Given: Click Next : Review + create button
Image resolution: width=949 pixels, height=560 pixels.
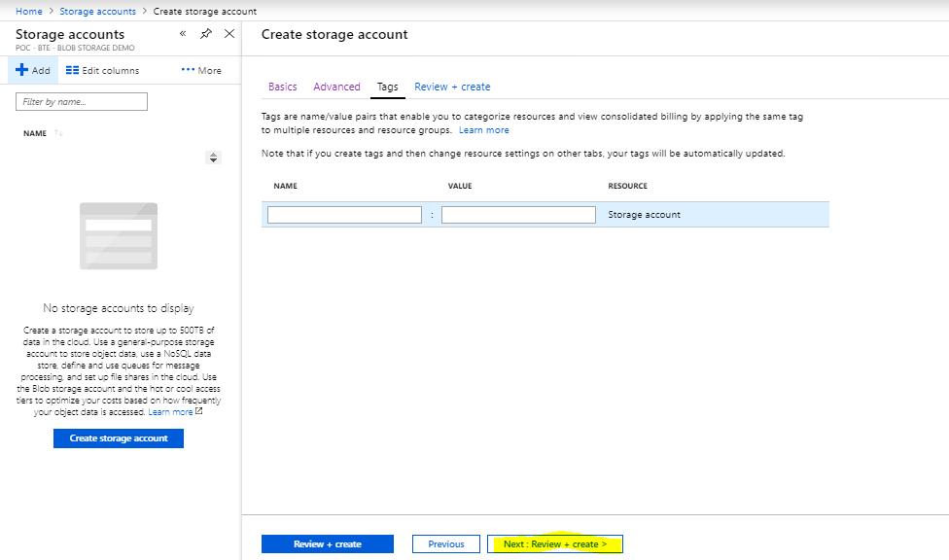Looking at the screenshot, I should [x=555, y=544].
